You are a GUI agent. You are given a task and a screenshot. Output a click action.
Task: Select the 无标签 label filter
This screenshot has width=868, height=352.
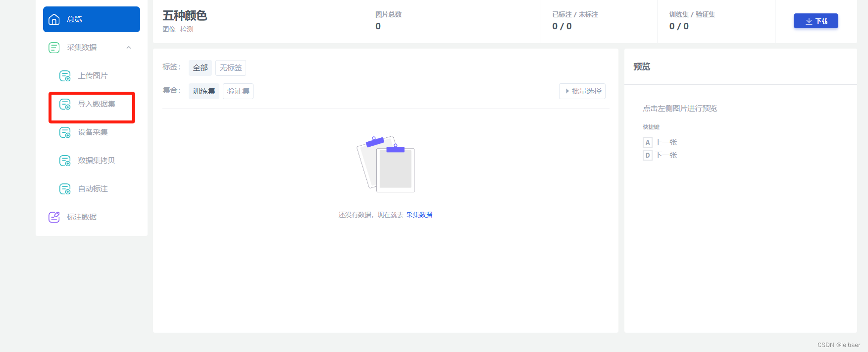coord(231,68)
